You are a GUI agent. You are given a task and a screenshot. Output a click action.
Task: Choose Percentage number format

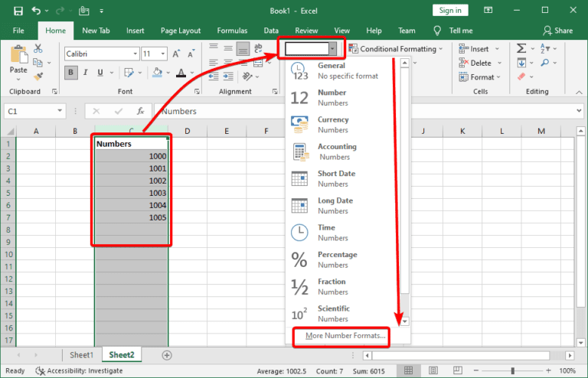343,259
